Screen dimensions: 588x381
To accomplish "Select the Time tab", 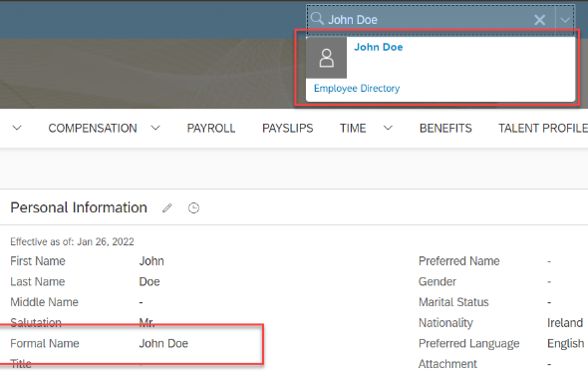I will (353, 129).
